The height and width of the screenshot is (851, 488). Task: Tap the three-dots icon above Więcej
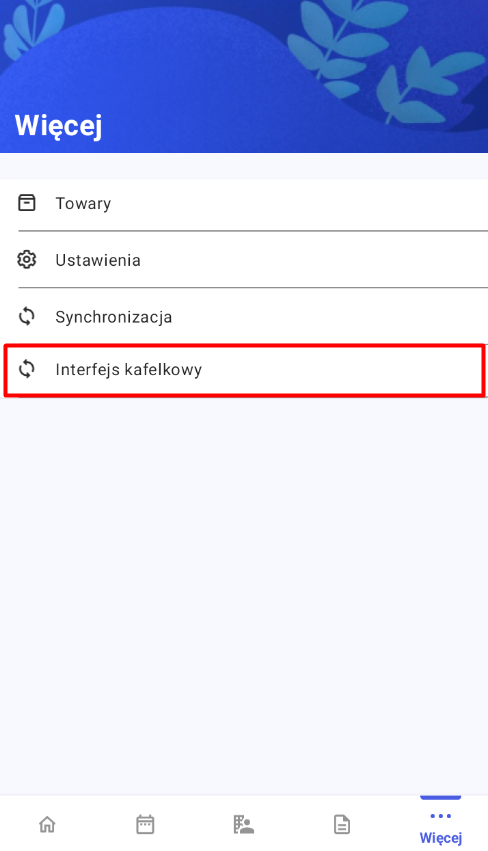(x=440, y=816)
